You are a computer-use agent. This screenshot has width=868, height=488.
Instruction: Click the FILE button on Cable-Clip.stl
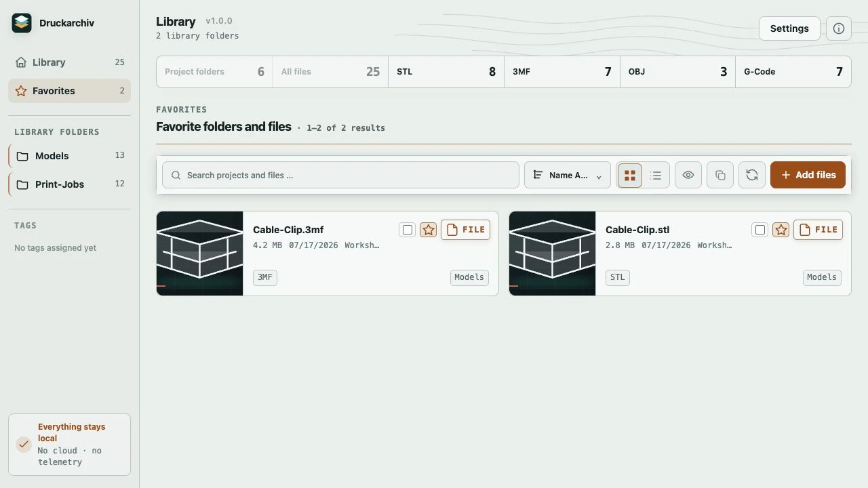click(x=818, y=230)
